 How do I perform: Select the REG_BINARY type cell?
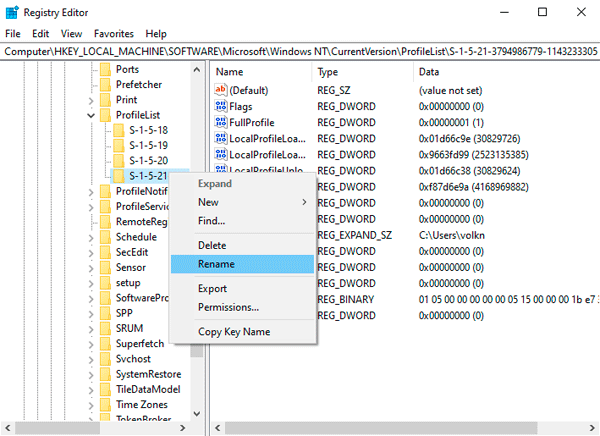pos(346,299)
